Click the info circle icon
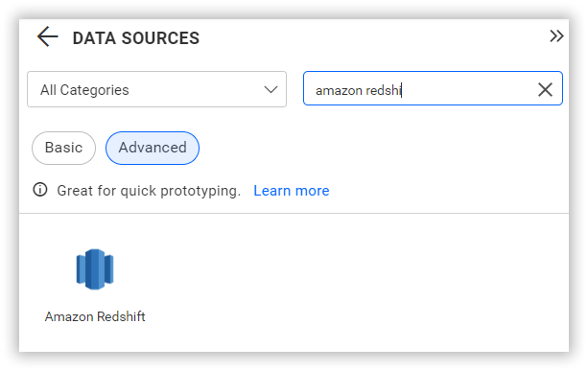 (40, 190)
